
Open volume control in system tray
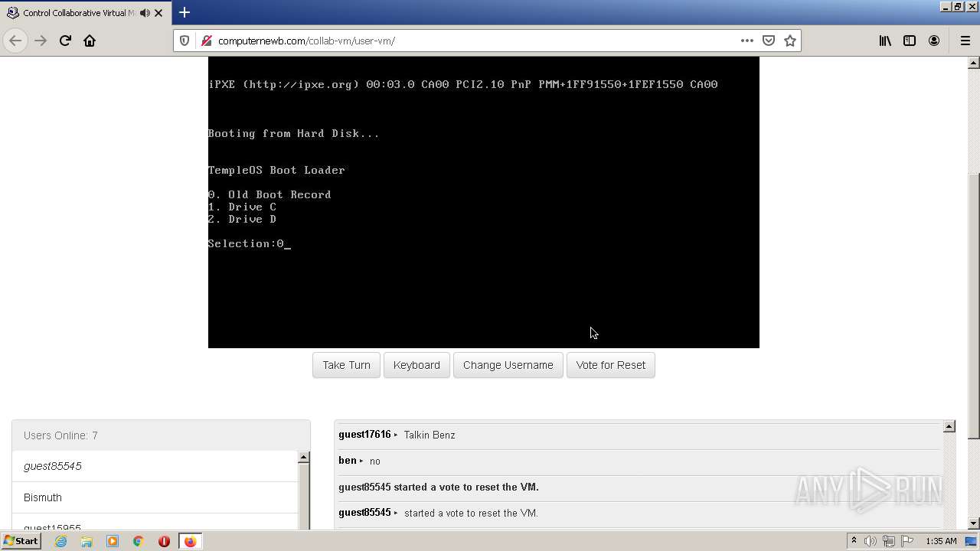pos(871,541)
